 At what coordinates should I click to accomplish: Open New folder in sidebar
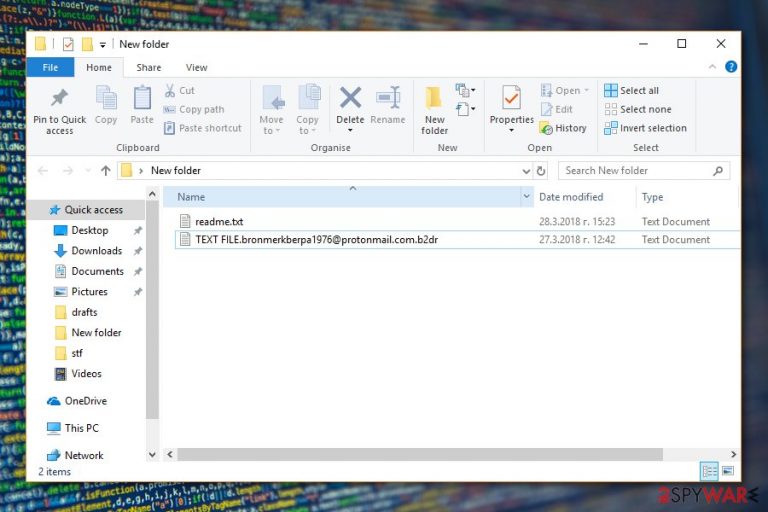(96, 333)
